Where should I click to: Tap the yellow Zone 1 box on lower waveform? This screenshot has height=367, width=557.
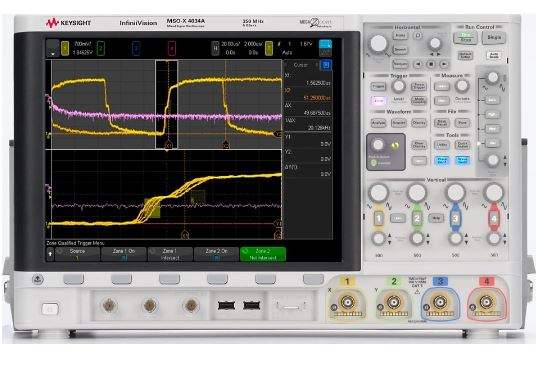point(152,208)
